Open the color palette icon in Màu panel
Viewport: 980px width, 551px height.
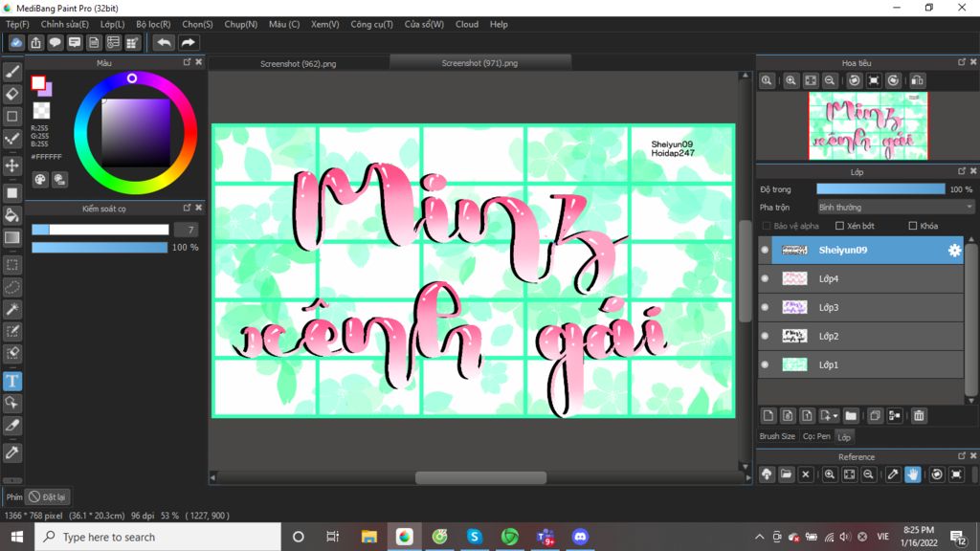coord(40,180)
